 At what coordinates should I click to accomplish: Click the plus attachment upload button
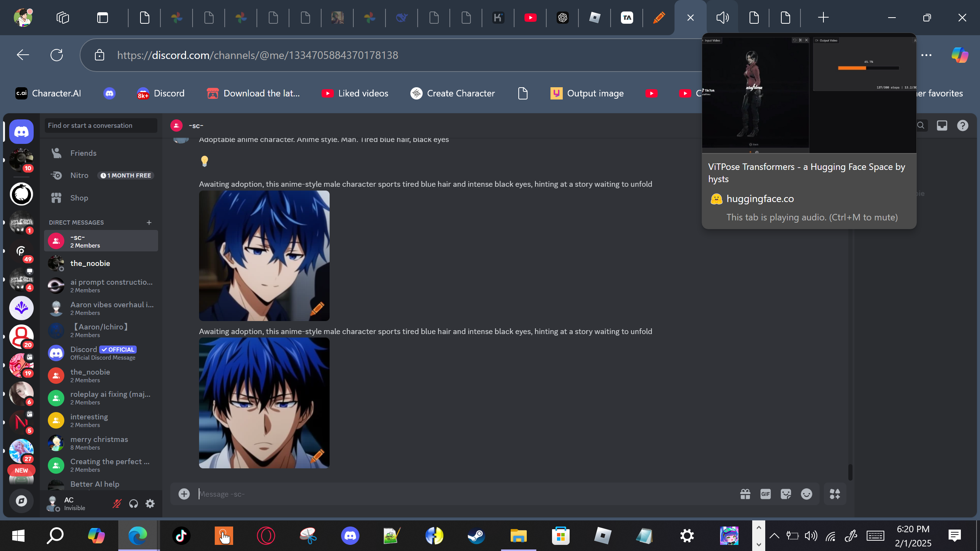coord(184,494)
